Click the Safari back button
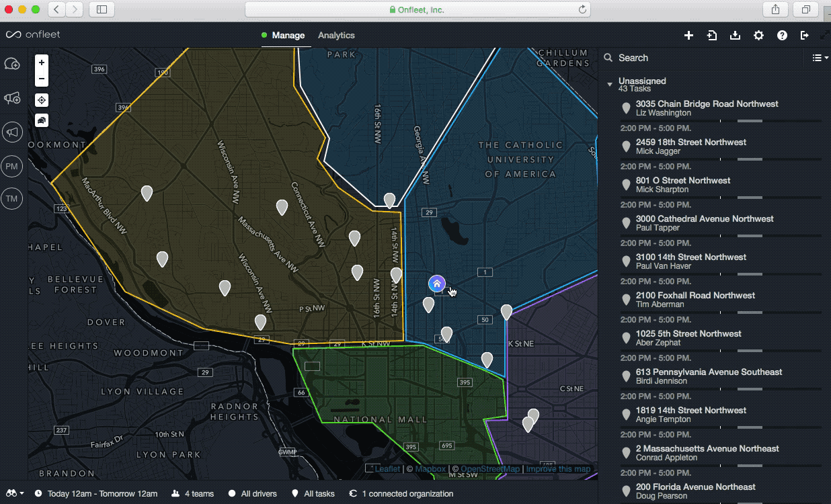The height and width of the screenshot is (504, 831). coord(57,9)
